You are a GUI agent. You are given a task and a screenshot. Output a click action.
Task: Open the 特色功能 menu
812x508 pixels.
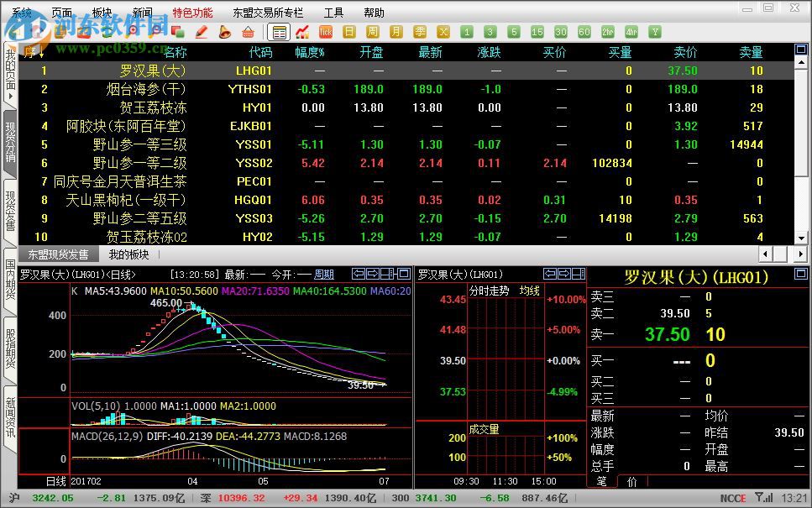click(192, 13)
